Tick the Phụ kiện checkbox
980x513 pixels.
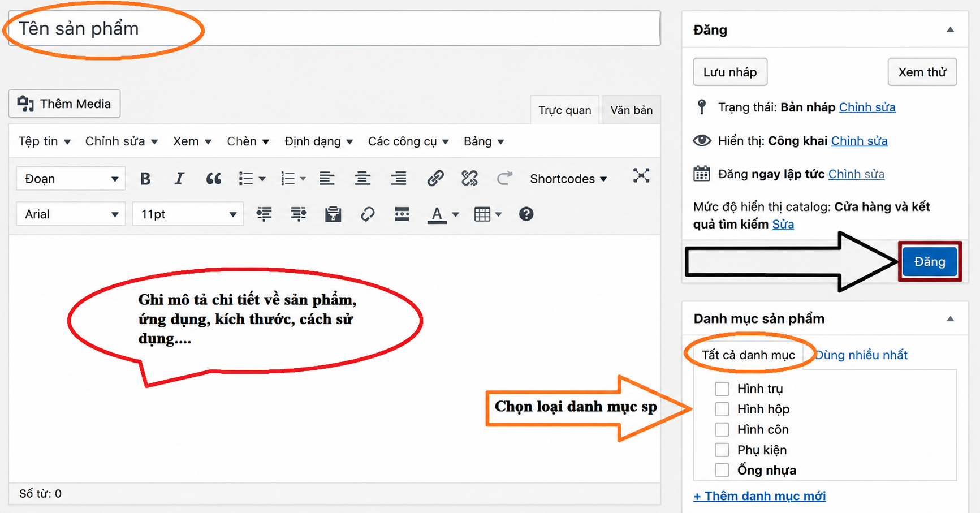click(722, 450)
